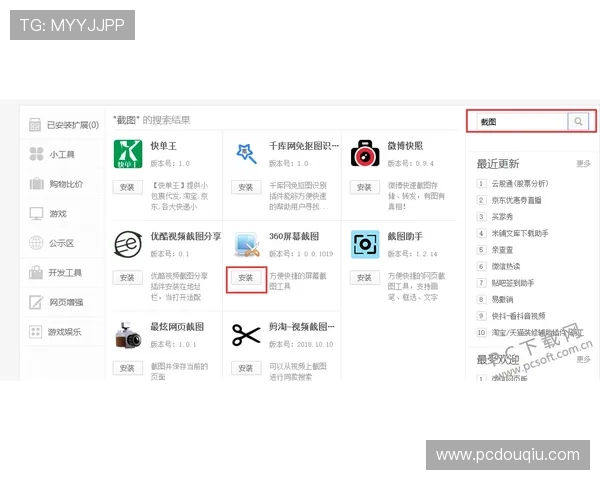600x480 pixels.
Task: Click the 剪淘 black scissors icon
Action: point(246,335)
